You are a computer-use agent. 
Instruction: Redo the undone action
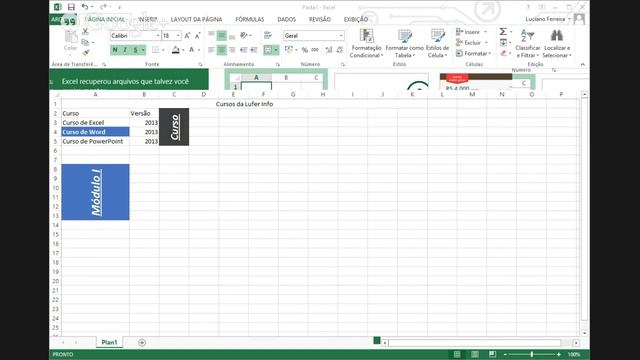(103, 7)
